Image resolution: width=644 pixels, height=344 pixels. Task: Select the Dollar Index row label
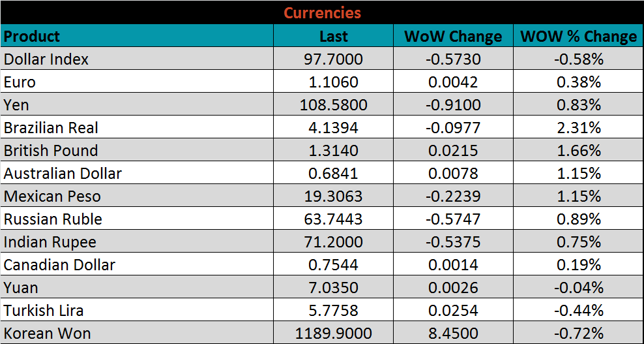(46, 59)
